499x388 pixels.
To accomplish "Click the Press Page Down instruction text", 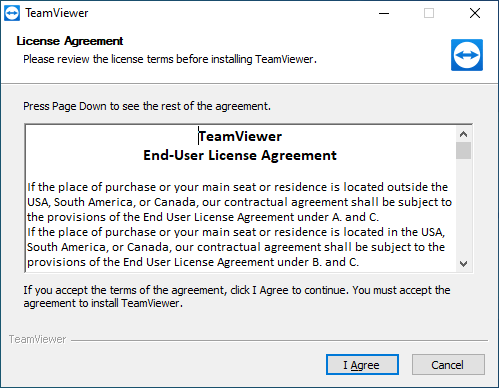I will [x=147, y=106].
